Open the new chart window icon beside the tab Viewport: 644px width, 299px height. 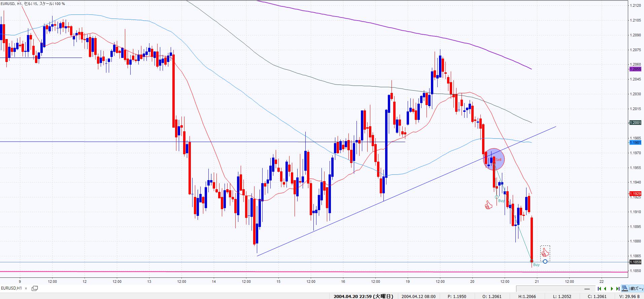click(34, 288)
